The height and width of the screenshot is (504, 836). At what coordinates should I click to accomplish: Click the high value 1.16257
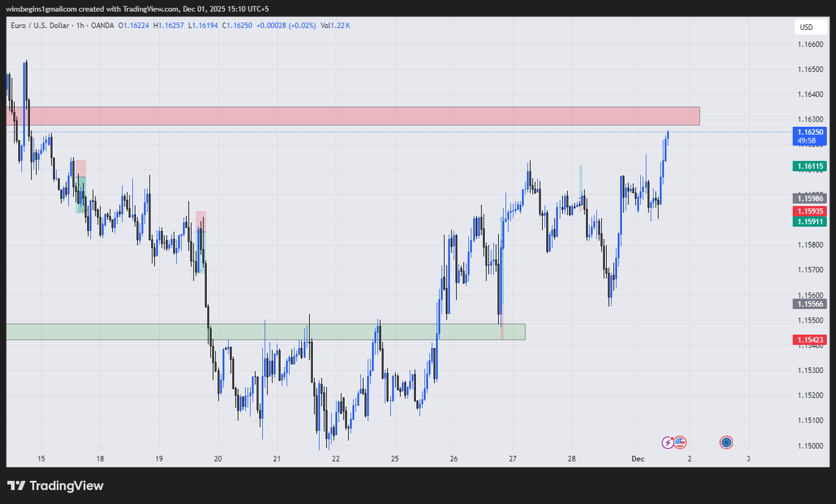click(x=170, y=25)
